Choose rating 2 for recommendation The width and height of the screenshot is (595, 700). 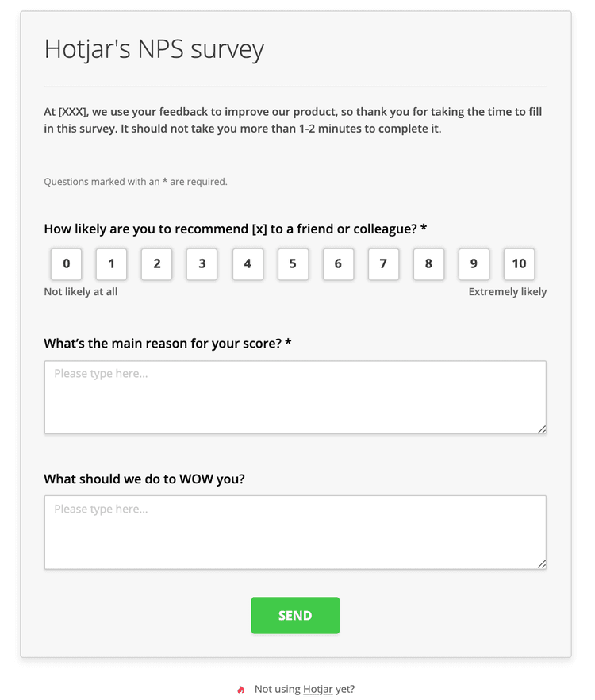point(157,263)
